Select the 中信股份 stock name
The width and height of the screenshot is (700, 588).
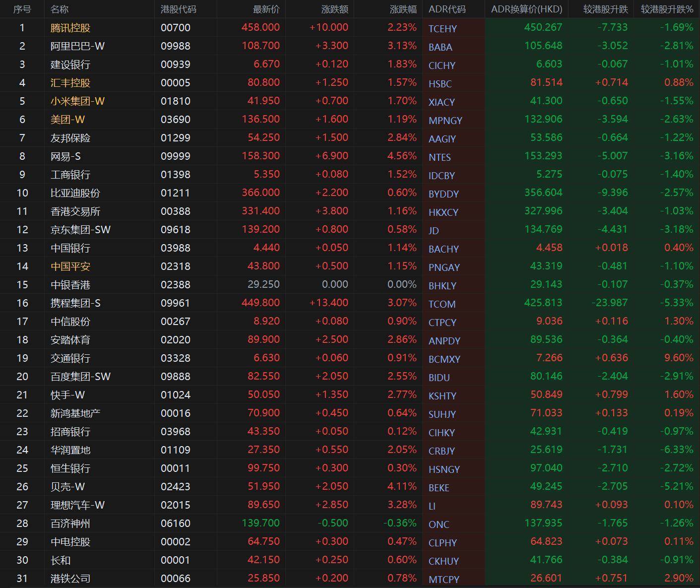point(70,322)
